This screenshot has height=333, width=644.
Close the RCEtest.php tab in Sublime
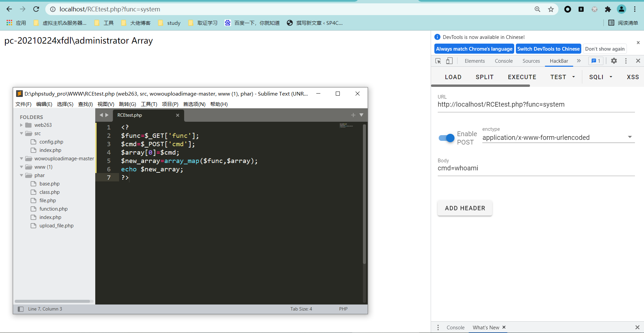(178, 115)
